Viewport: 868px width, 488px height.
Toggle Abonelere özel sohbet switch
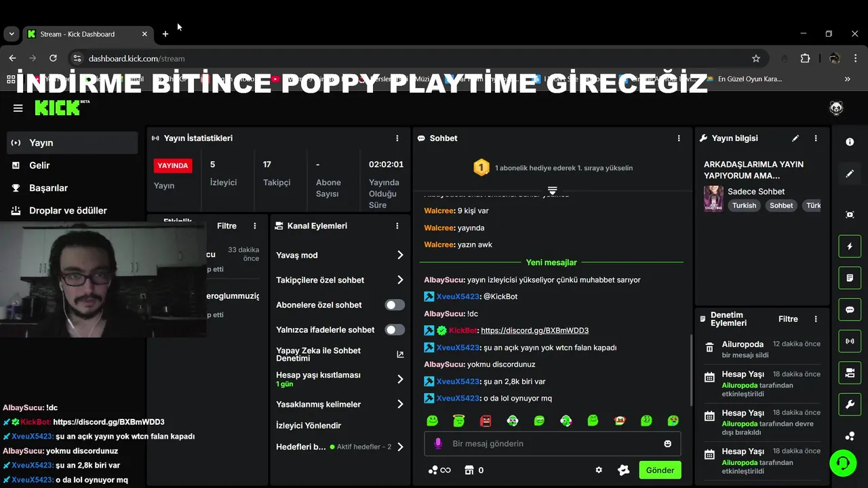(x=395, y=305)
